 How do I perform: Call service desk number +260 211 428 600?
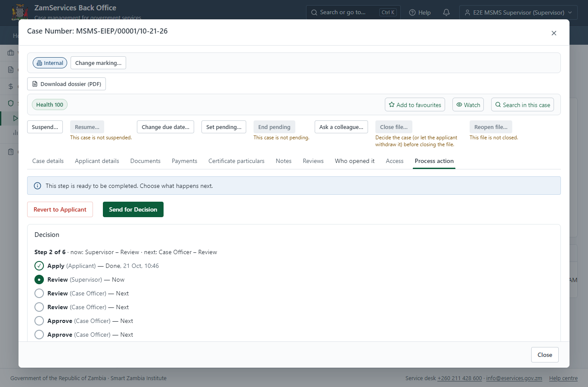coord(460,378)
